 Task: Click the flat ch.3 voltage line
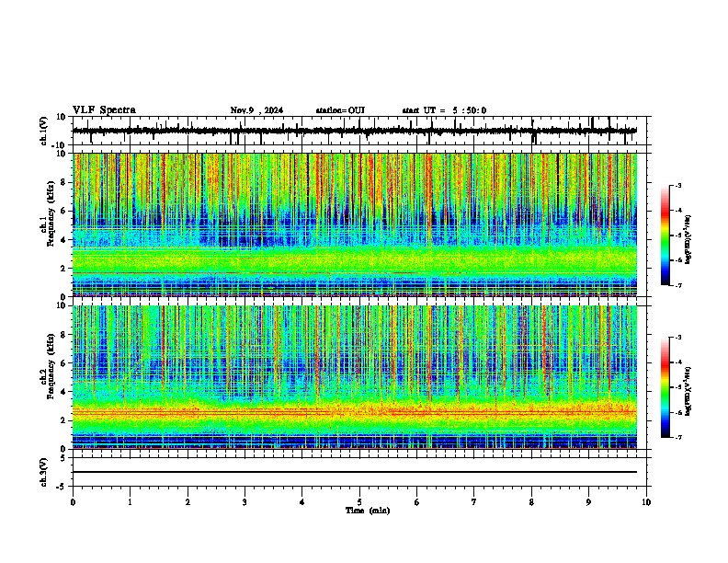pyautogui.click(x=355, y=472)
